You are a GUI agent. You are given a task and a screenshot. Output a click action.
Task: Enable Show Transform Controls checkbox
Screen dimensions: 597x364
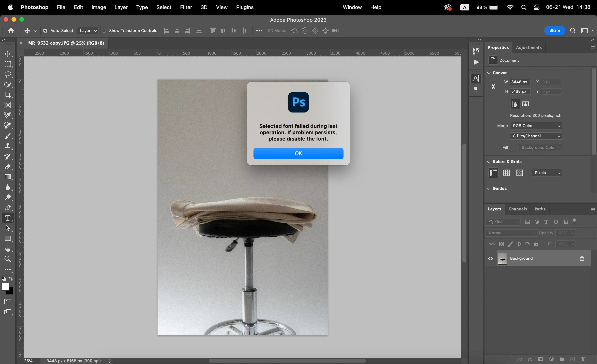click(x=104, y=31)
